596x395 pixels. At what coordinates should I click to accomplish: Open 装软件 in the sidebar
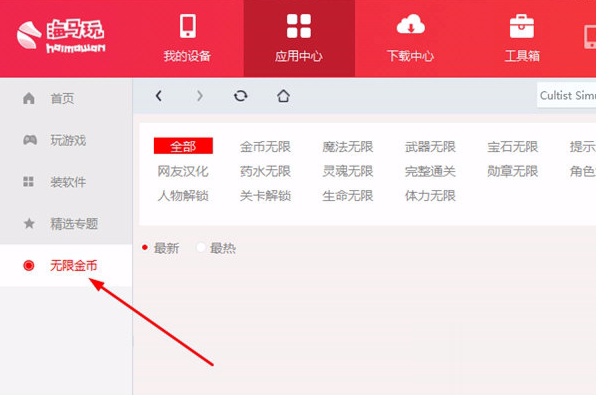coord(66,182)
